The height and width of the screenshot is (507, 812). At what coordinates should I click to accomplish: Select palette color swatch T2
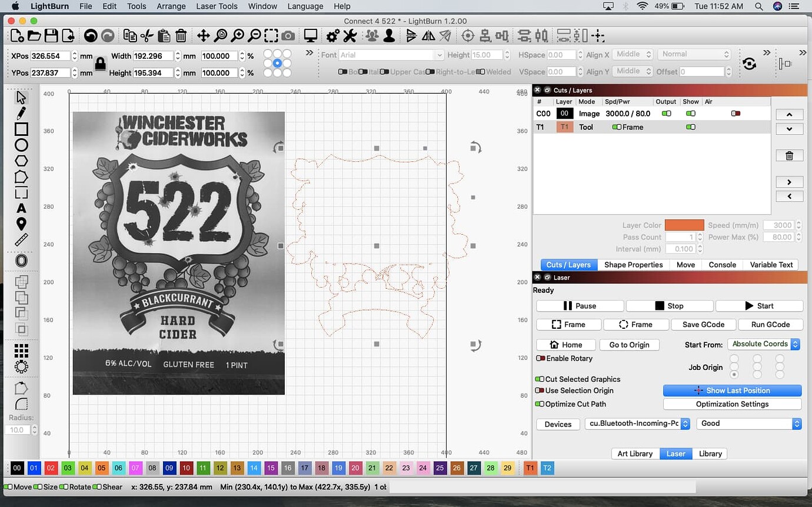[x=547, y=468]
